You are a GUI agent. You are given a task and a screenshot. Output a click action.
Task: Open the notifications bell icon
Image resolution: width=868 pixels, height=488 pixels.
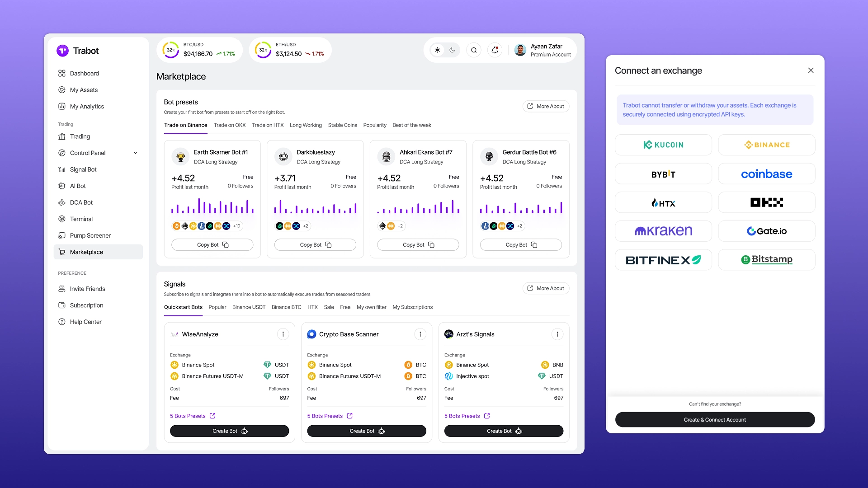tap(495, 50)
